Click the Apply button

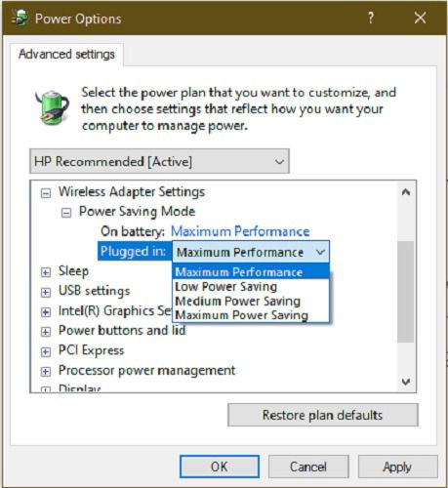(x=397, y=467)
